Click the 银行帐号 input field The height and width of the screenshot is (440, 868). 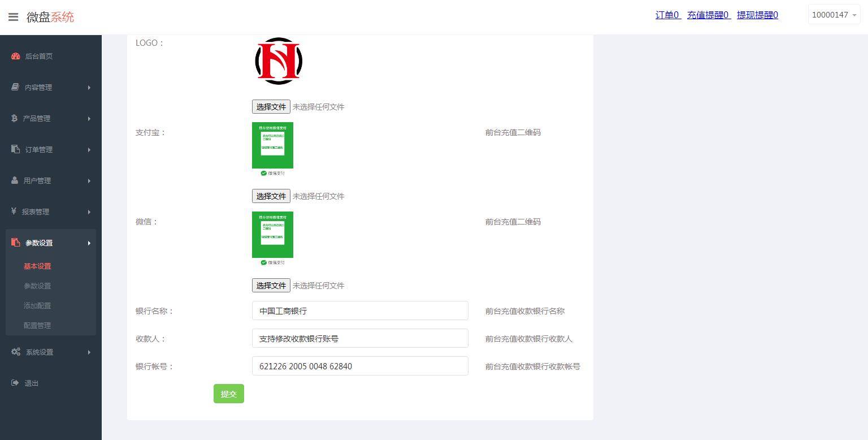pos(360,366)
